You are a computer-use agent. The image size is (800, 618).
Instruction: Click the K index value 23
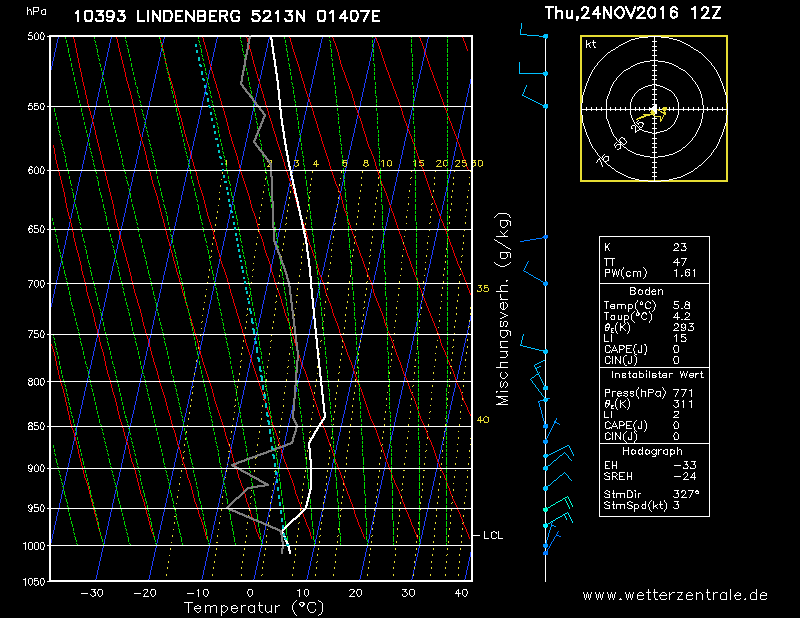tap(680, 246)
